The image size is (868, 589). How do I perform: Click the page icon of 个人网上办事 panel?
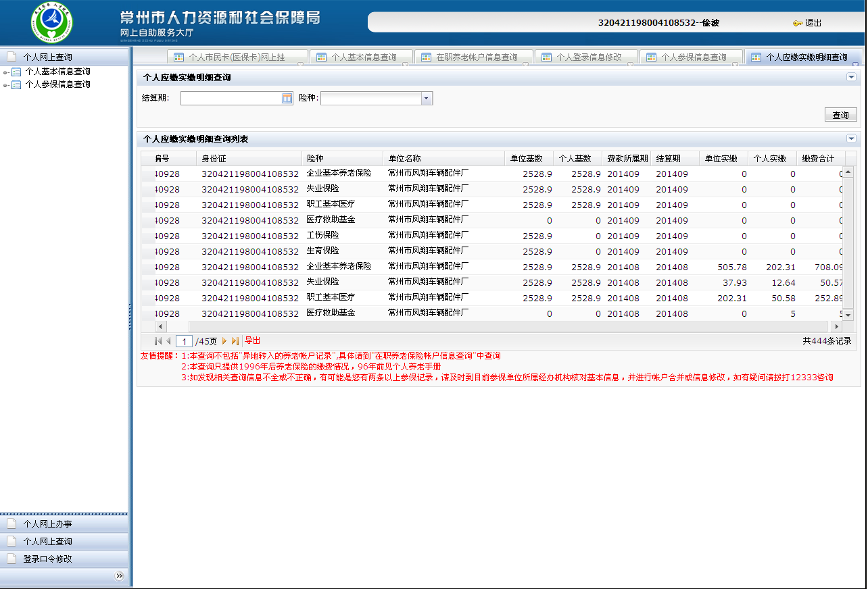(x=11, y=523)
